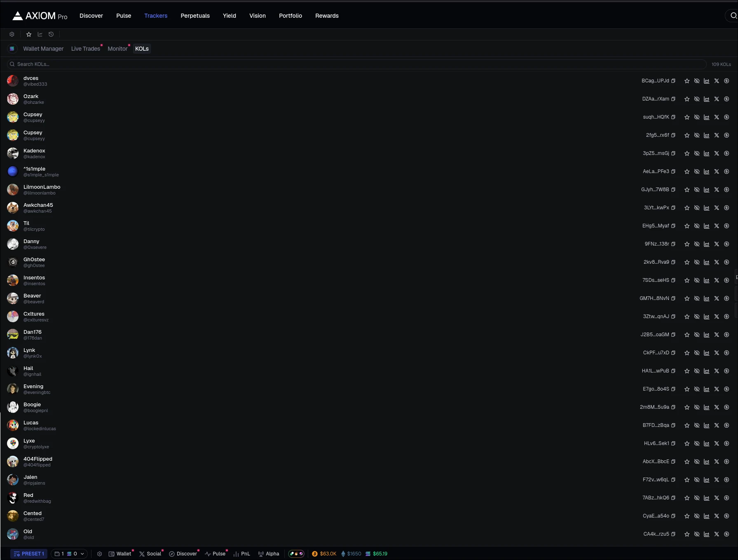Toggle visibility eye for Cupsey 2fg5...rx6f

click(697, 135)
